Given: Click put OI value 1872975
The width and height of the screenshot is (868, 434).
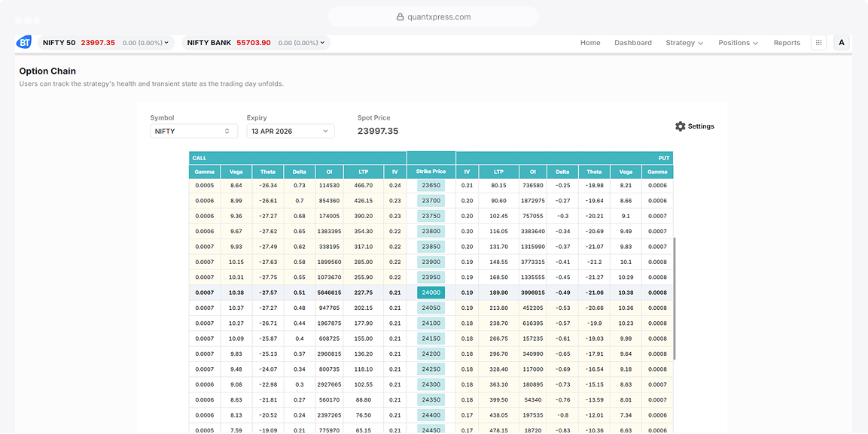Looking at the screenshot, I should pos(533,201).
